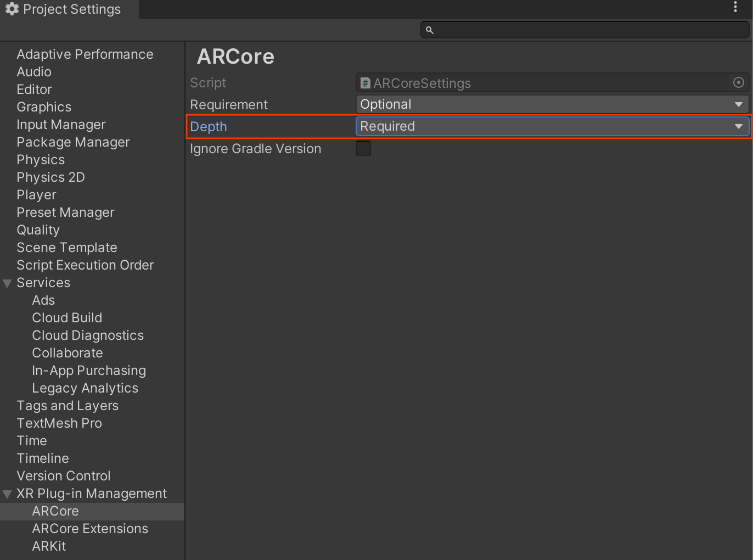Enable the Ignore Gradle Version checkbox

tap(363, 148)
